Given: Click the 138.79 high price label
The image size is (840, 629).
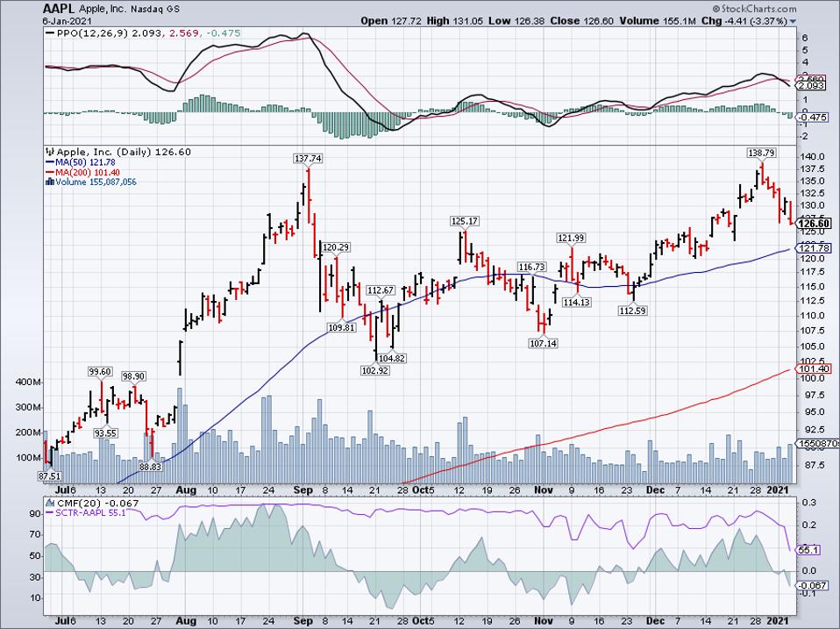Looking at the screenshot, I should pyautogui.click(x=762, y=153).
